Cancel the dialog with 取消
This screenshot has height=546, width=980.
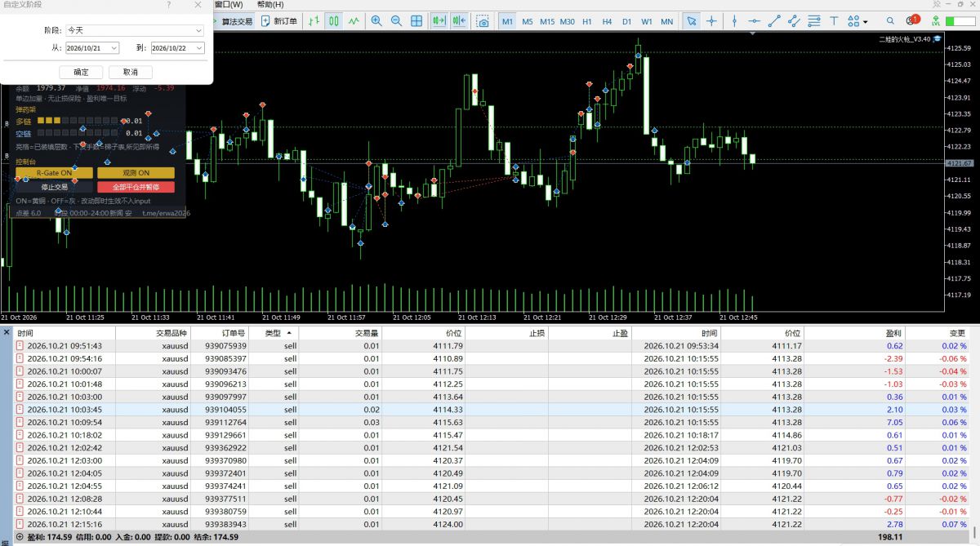pyautogui.click(x=130, y=72)
